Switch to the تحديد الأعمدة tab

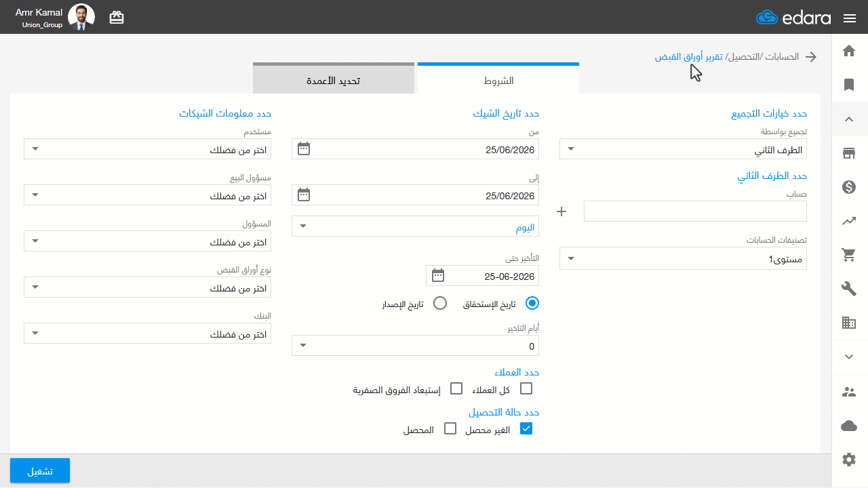tap(334, 79)
